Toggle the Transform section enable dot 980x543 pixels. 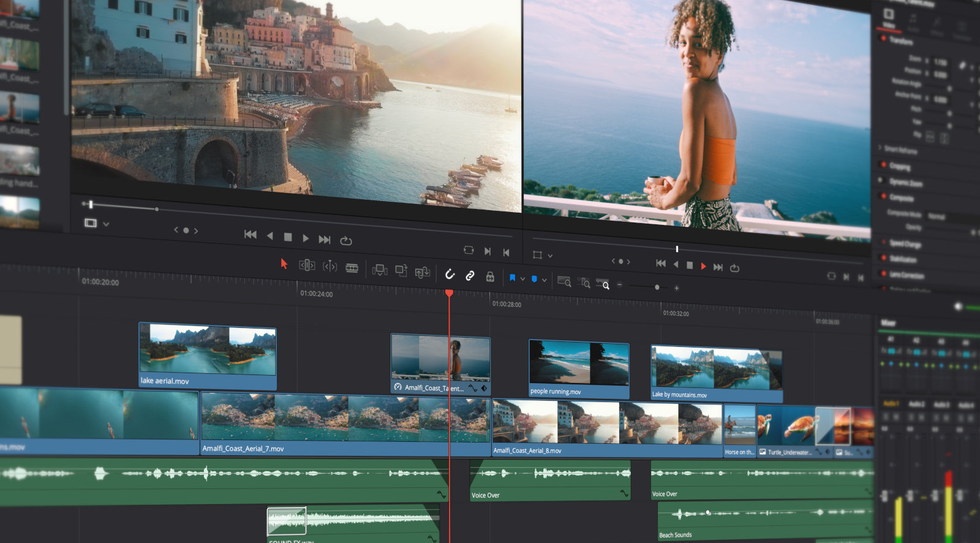883,39
